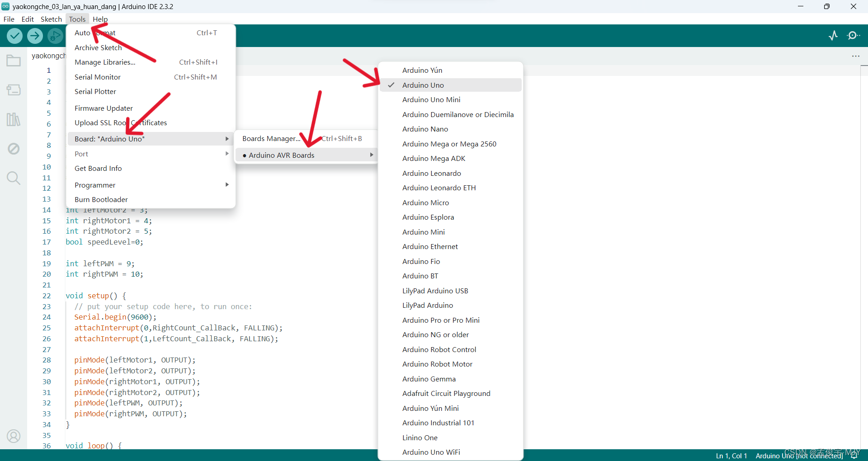Select the checked Arduino Uno board
Screen dimensions: 868x461
(423, 85)
